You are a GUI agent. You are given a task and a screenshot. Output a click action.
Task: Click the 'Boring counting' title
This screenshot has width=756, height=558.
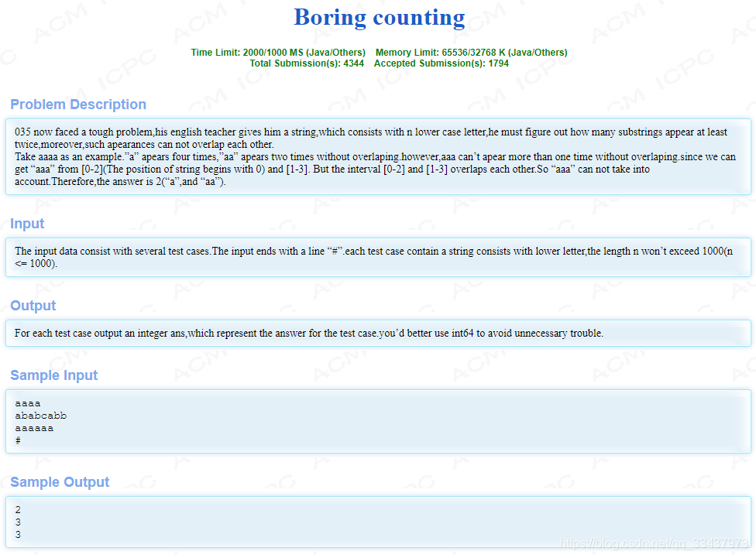pyautogui.click(x=379, y=18)
